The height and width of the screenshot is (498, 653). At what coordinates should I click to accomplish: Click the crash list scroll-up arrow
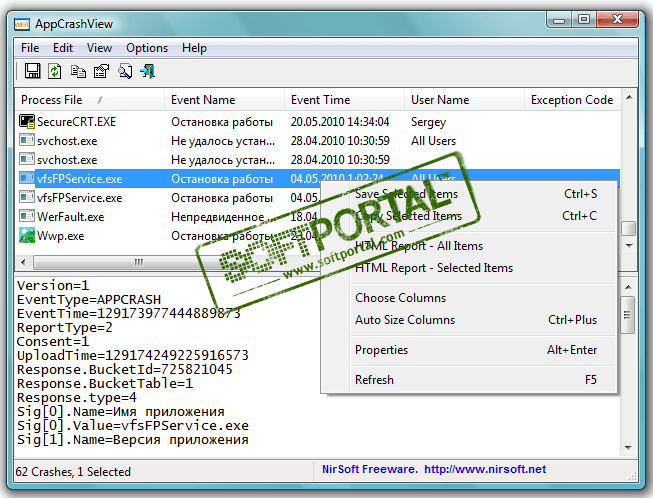coord(629,97)
